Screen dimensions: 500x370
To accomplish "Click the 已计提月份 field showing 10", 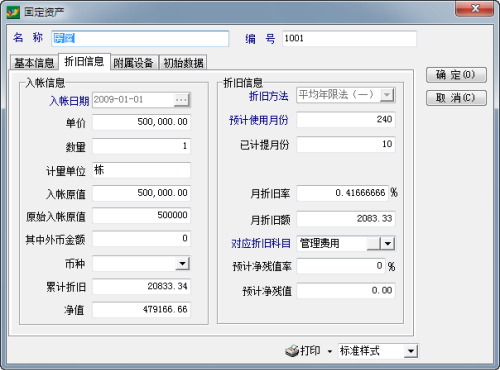I will (346, 144).
